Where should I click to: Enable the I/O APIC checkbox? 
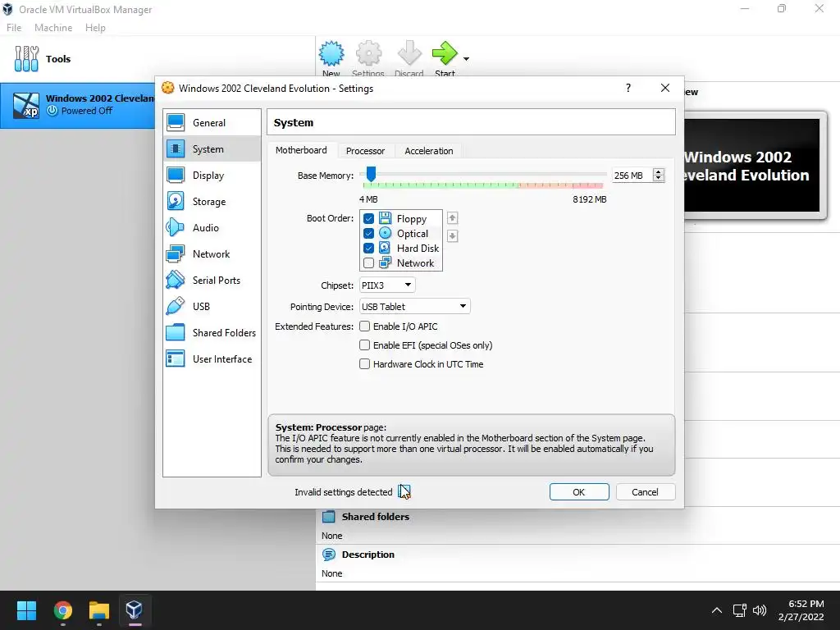point(365,326)
